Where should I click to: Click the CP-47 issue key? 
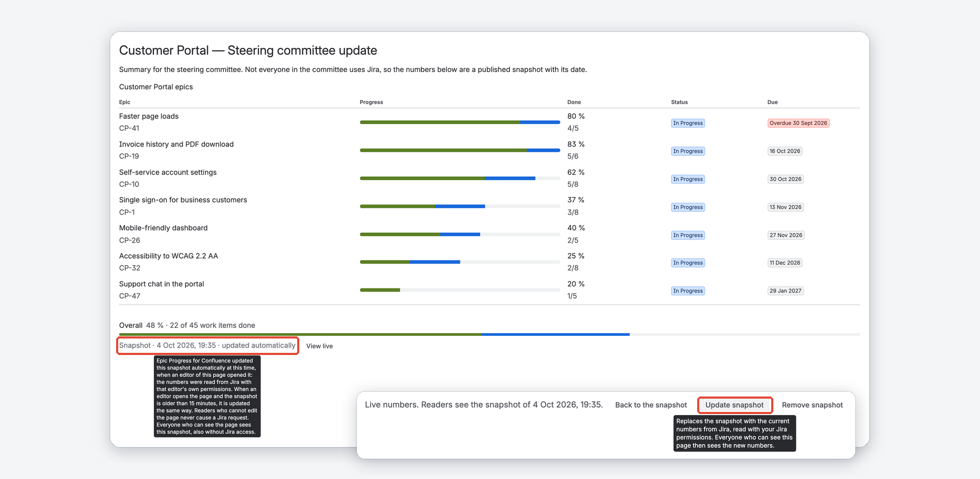click(129, 296)
